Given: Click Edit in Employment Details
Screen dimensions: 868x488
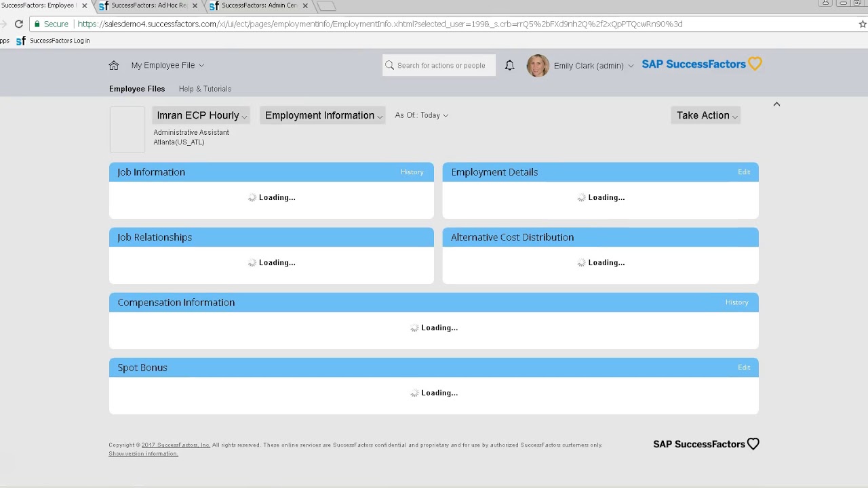Looking at the screenshot, I should [744, 172].
